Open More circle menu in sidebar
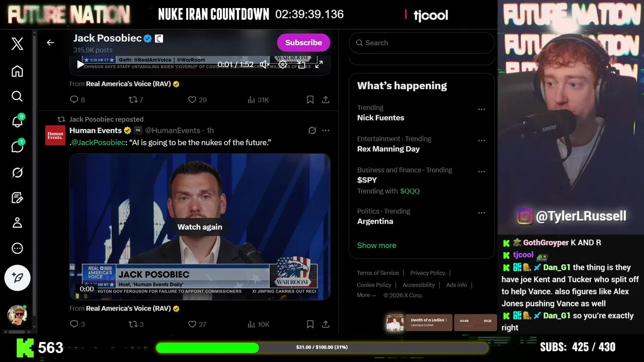The image size is (644, 362). click(x=17, y=248)
